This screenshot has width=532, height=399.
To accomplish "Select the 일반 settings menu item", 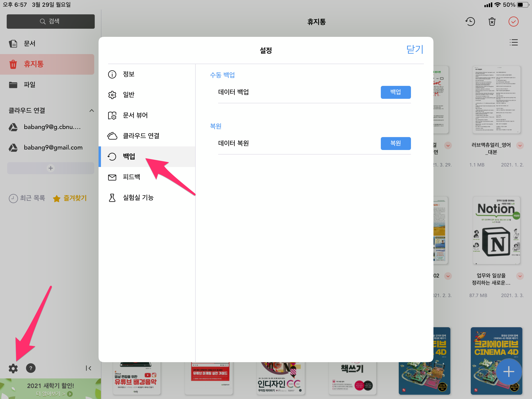I will [128, 95].
